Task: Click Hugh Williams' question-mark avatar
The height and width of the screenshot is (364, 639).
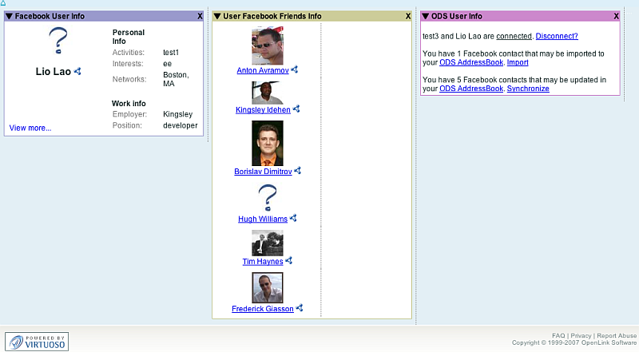Action: pos(268,197)
